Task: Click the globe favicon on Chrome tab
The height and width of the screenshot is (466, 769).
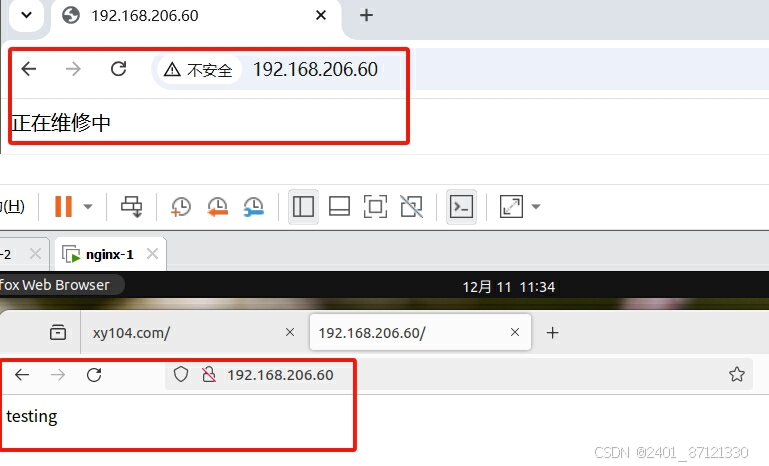Action: [x=71, y=15]
